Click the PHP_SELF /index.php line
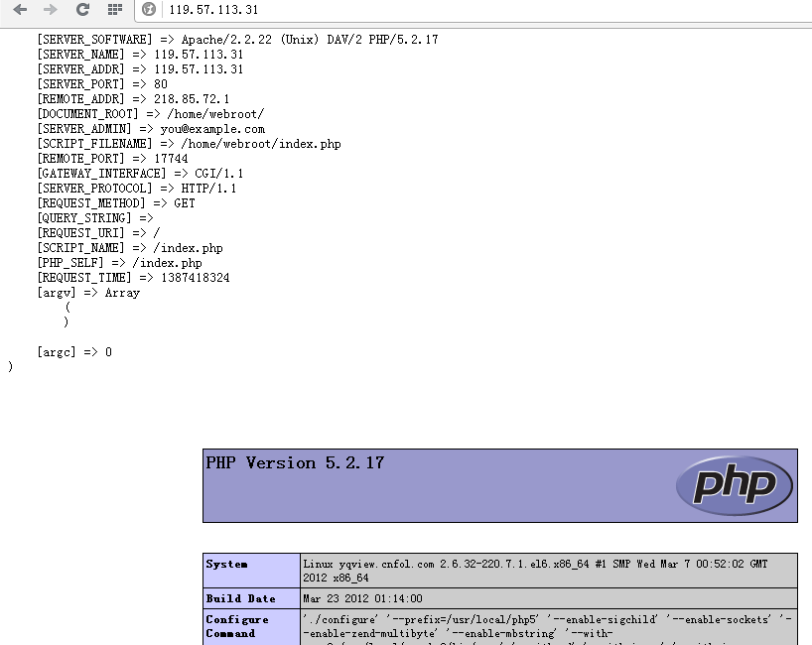 [120, 264]
